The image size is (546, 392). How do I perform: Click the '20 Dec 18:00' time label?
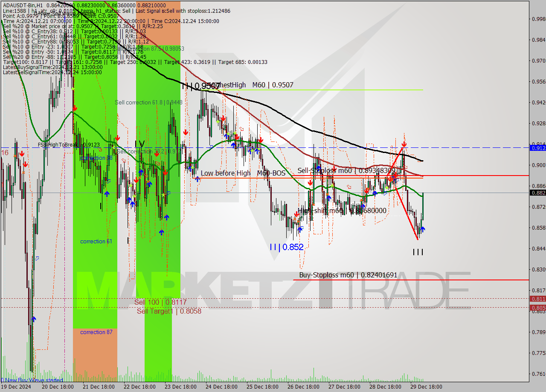[58, 387]
